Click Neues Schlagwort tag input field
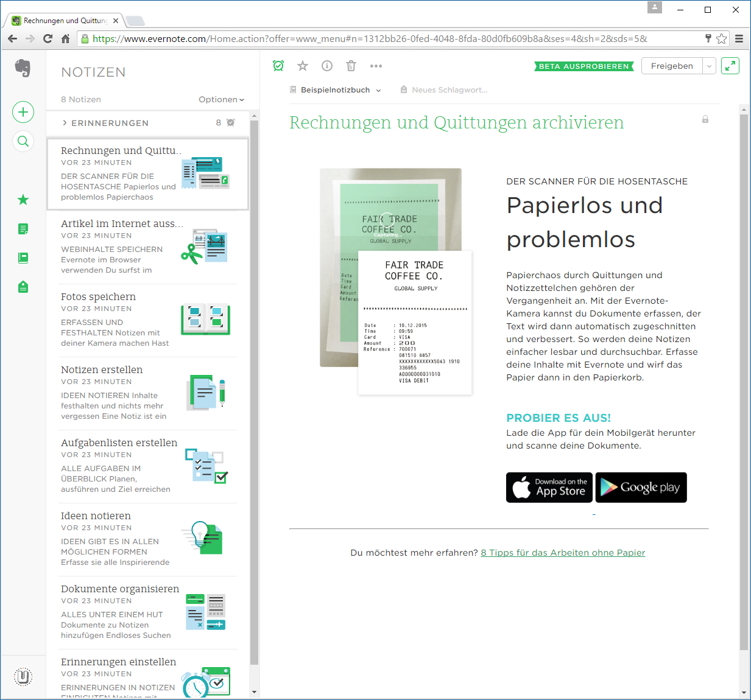Screen dimensions: 751x700 [450, 89]
